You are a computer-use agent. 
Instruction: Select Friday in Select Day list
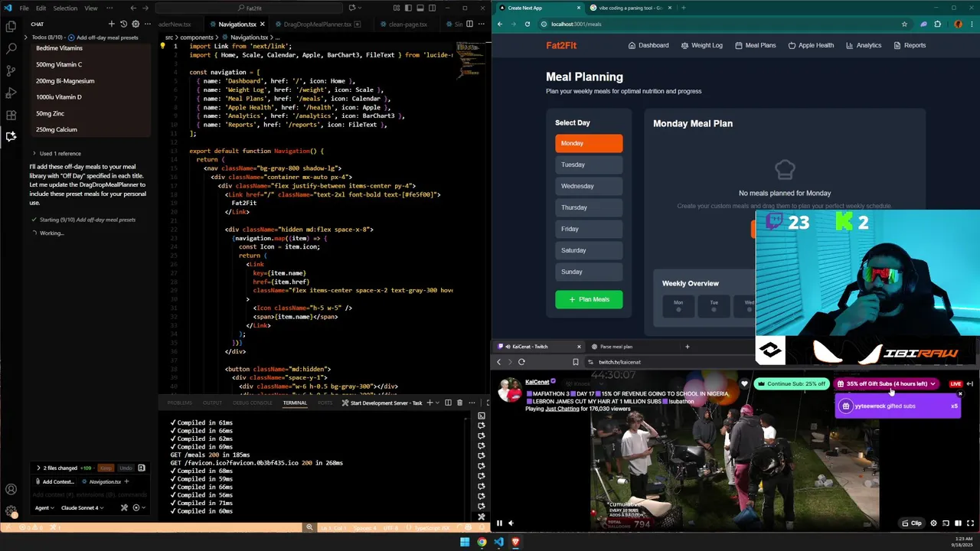589,229
